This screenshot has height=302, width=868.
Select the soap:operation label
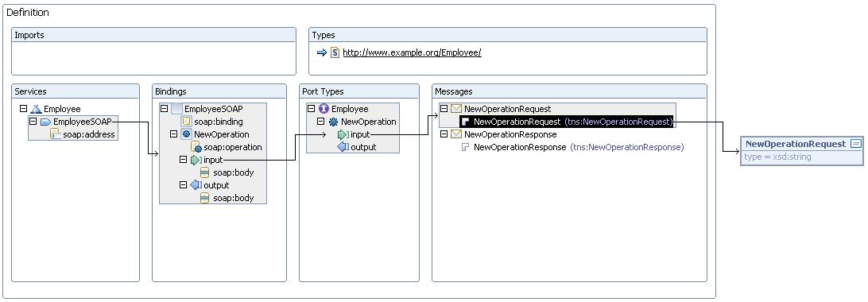click(232, 147)
